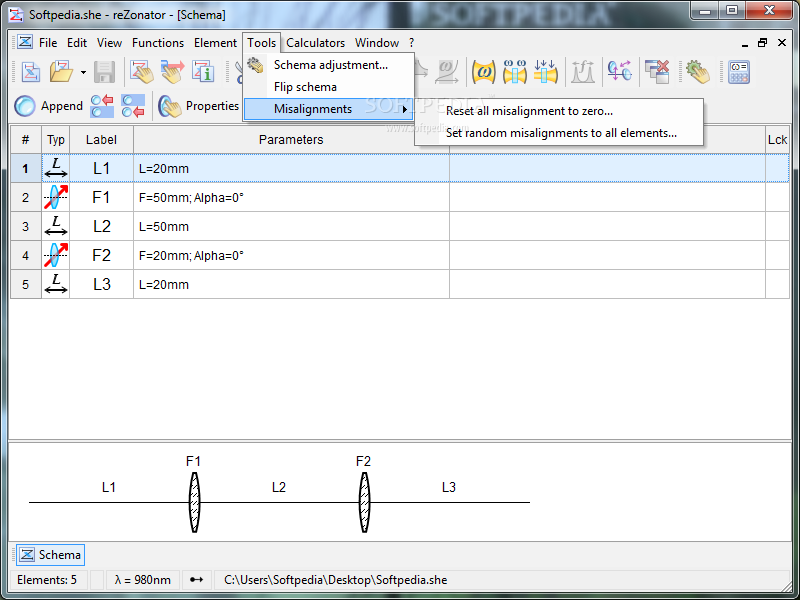
Task: Expand the open-file dropdown arrow
Action: [x=83, y=72]
